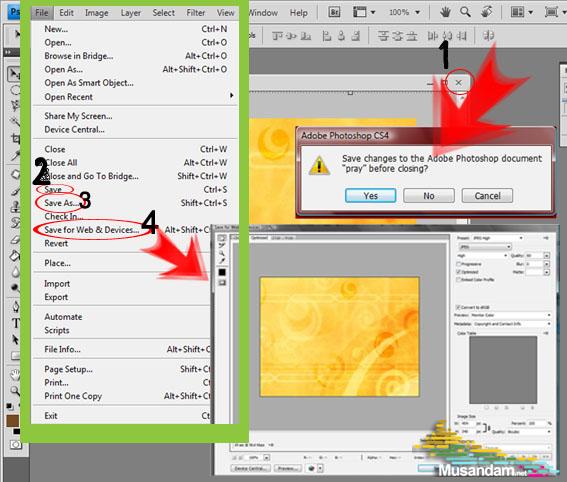Open the Edit menu
567x482 pixels.
tap(67, 13)
